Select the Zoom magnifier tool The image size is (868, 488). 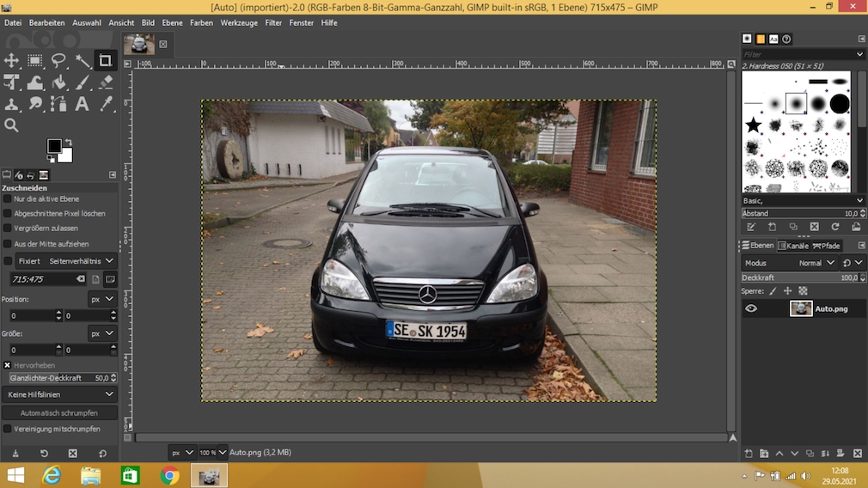12,125
